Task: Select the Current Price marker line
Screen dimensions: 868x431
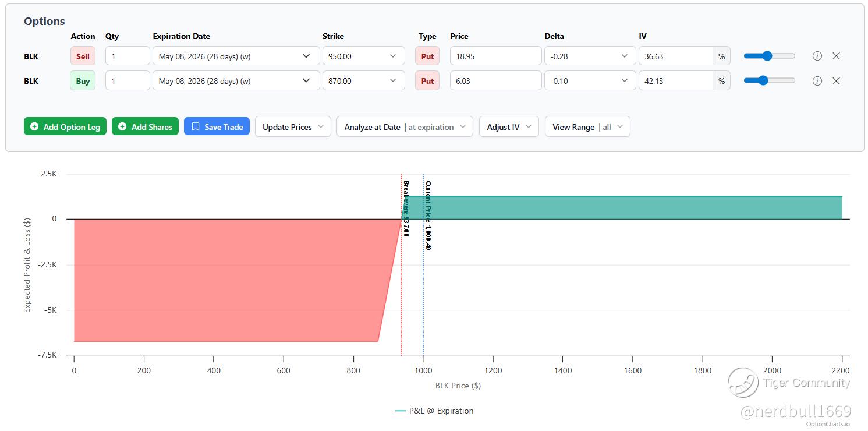Action: [423, 265]
